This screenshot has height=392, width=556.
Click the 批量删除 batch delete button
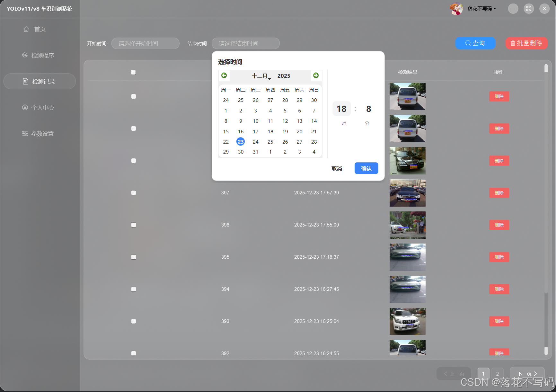click(x=526, y=43)
